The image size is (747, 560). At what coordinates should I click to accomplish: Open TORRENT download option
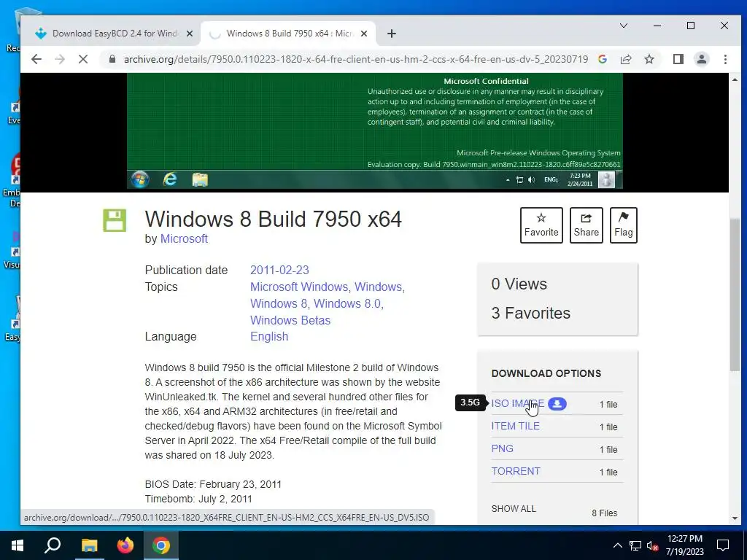[x=516, y=471]
